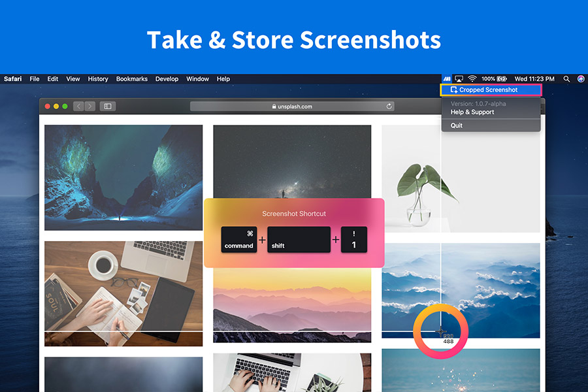Click the number 1 key graphic
Image resolution: width=588 pixels, height=392 pixels.
pyautogui.click(x=354, y=239)
